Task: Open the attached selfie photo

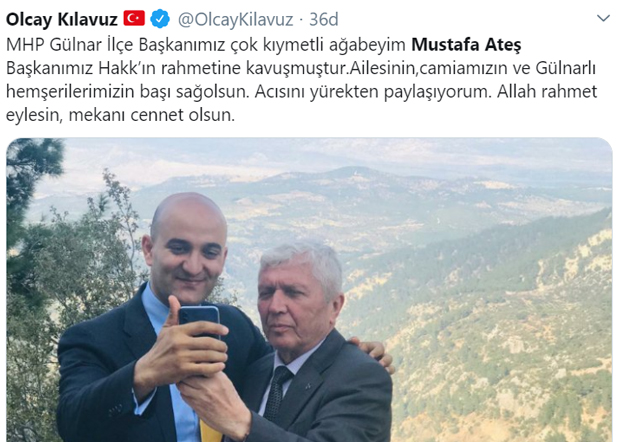Action: click(309, 289)
